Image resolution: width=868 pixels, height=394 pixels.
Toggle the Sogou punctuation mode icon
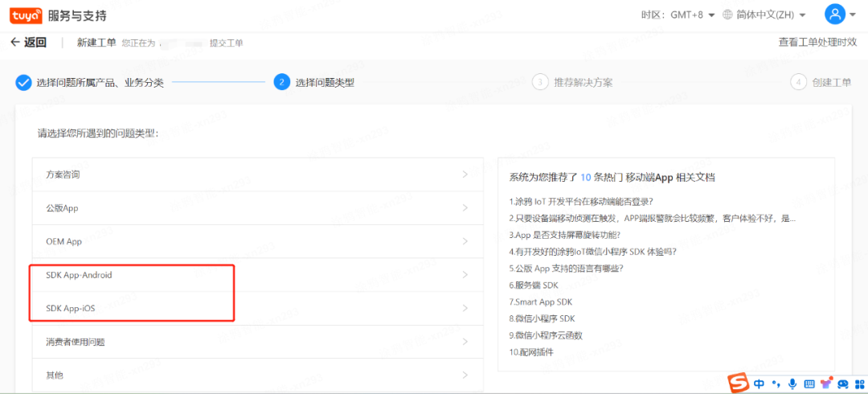776,383
